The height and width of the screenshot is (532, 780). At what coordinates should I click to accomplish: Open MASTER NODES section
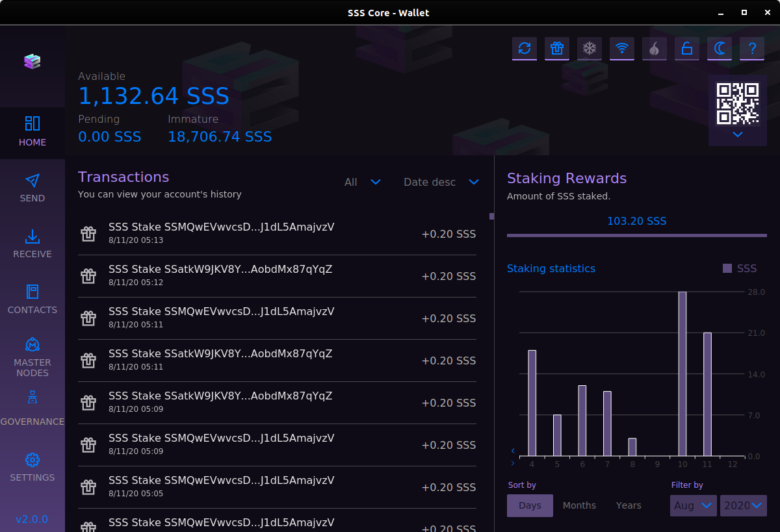pos(32,357)
